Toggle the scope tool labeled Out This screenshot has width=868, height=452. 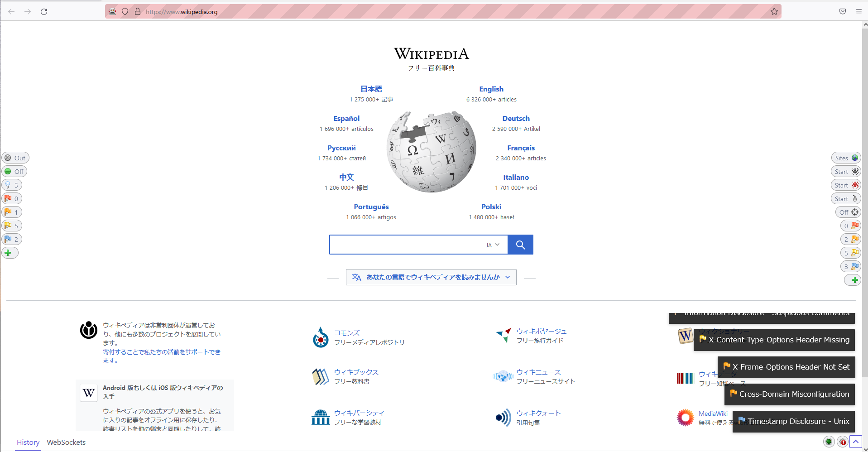(15, 158)
